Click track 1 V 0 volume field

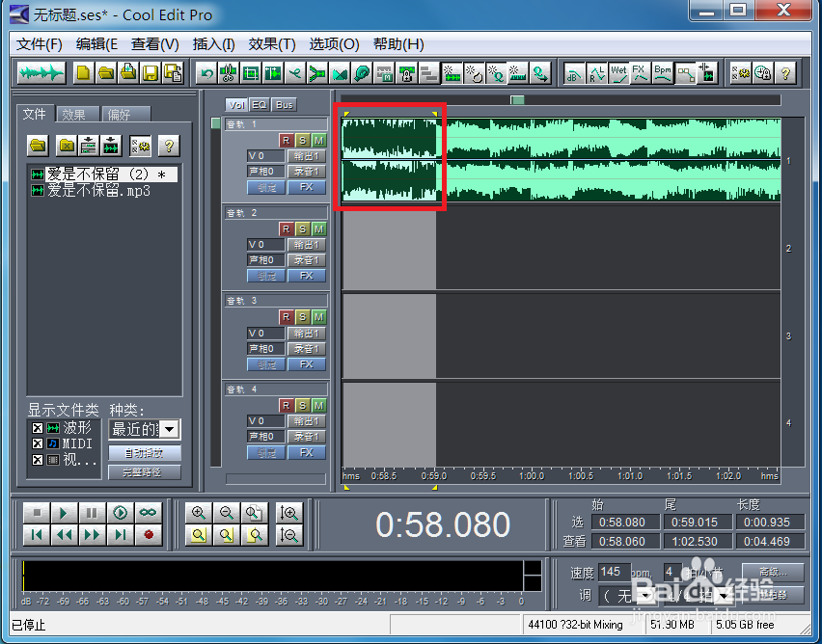tap(265, 155)
